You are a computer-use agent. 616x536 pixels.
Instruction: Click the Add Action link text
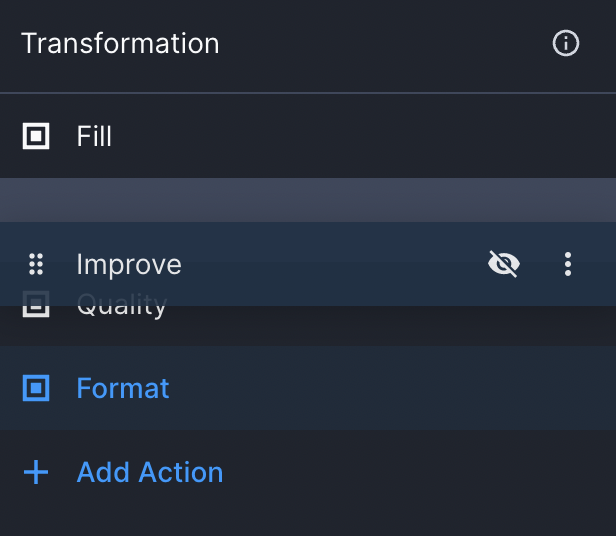[x=150, y=472]
